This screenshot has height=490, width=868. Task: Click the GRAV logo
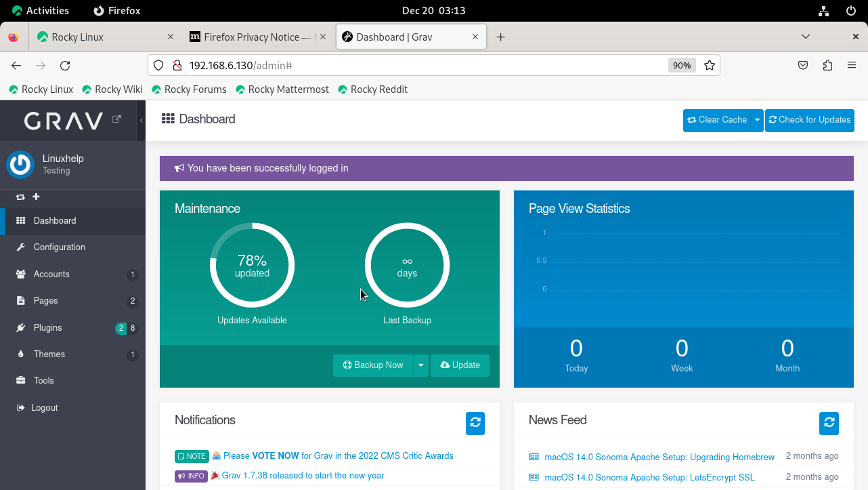coord(64,121)
